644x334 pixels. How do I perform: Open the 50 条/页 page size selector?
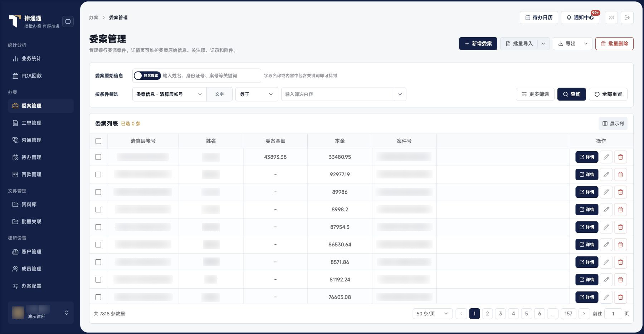coord(432,314)
